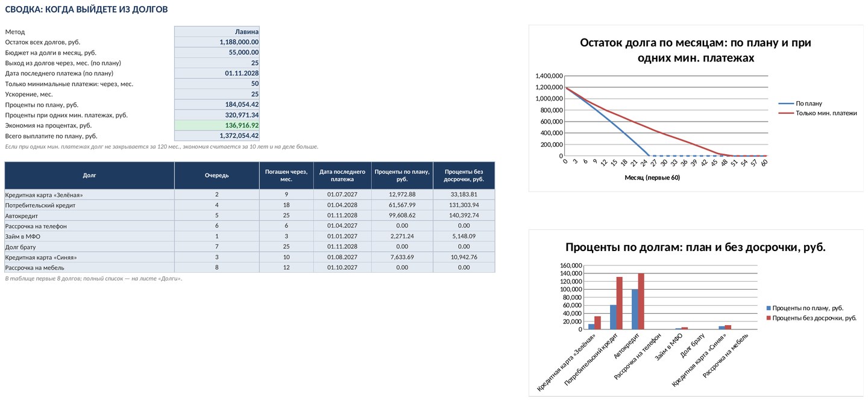Select the «Только минимальные платежи» value 50
The height and width of the screenshot is (401, 868).
[x=217, y=84]
